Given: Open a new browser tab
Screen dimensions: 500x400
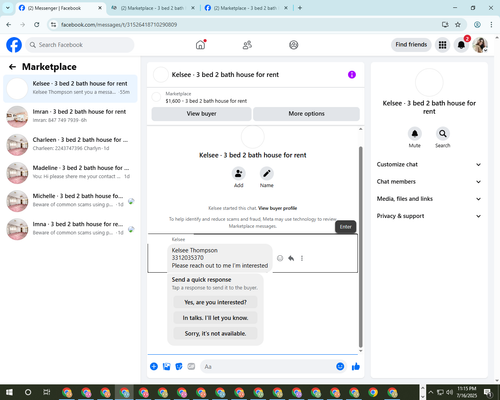Looking at the screenshot, I should pos(300,8).
